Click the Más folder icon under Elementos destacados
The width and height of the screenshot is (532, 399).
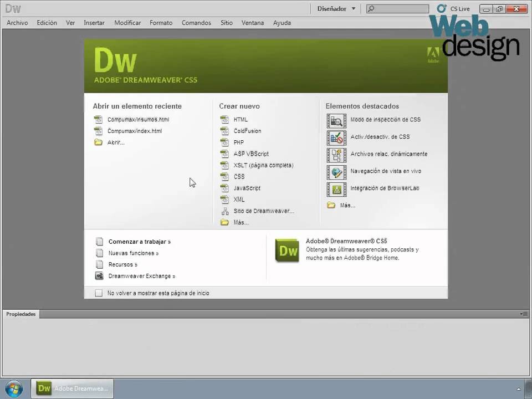(x=331, y=205)
